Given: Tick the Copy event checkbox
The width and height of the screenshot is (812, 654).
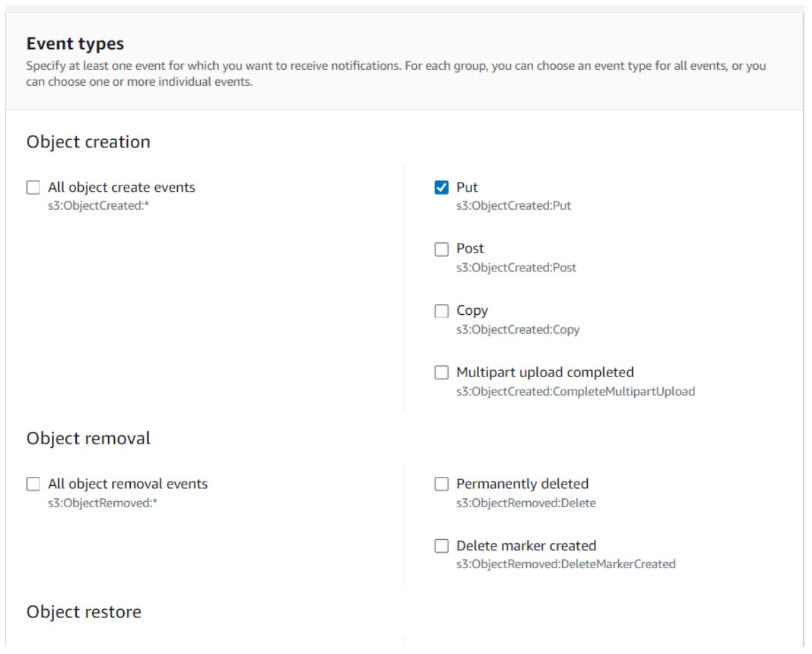Looking at the screenshot, I should 442,311.
